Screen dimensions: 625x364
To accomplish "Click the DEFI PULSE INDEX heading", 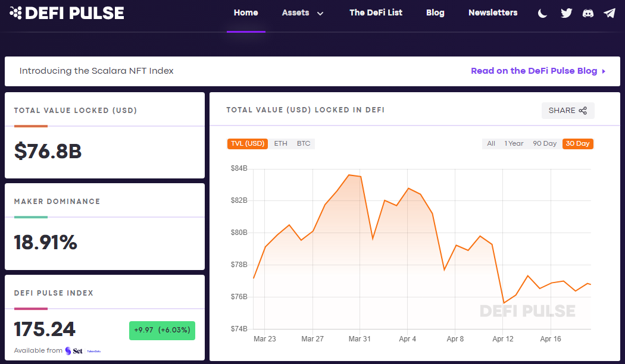I will (54, 293).
